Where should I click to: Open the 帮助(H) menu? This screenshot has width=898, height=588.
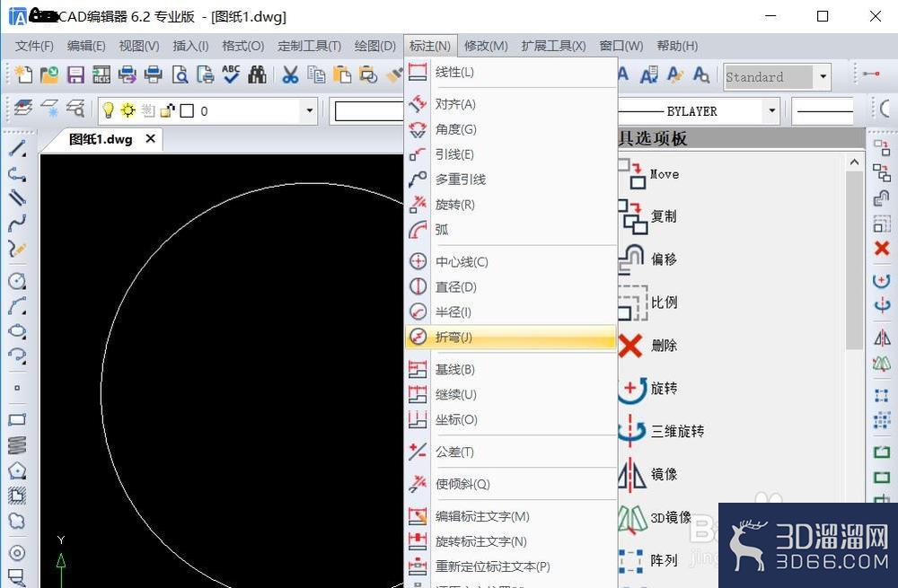pos(677,46)
